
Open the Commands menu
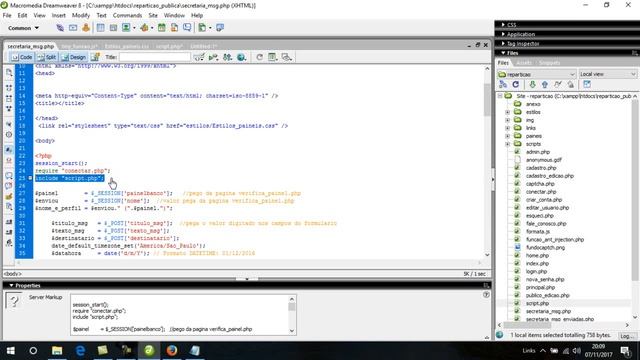click(127, 16)
